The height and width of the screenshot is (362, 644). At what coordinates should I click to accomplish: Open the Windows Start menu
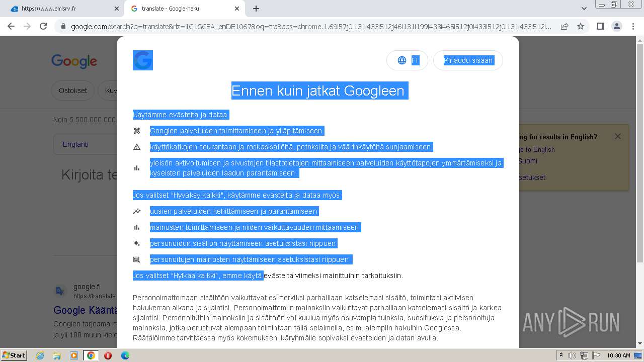[x=14, y=355]
